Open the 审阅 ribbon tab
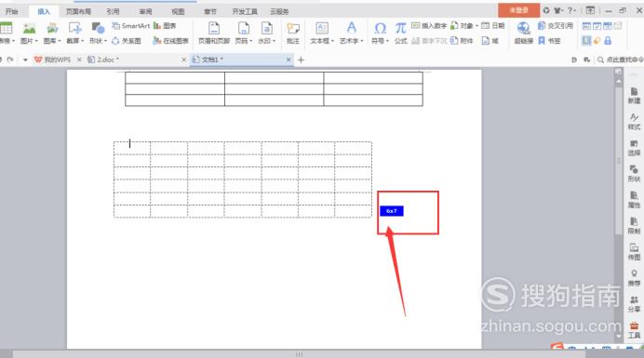The image size is (644, 358). 145,11
